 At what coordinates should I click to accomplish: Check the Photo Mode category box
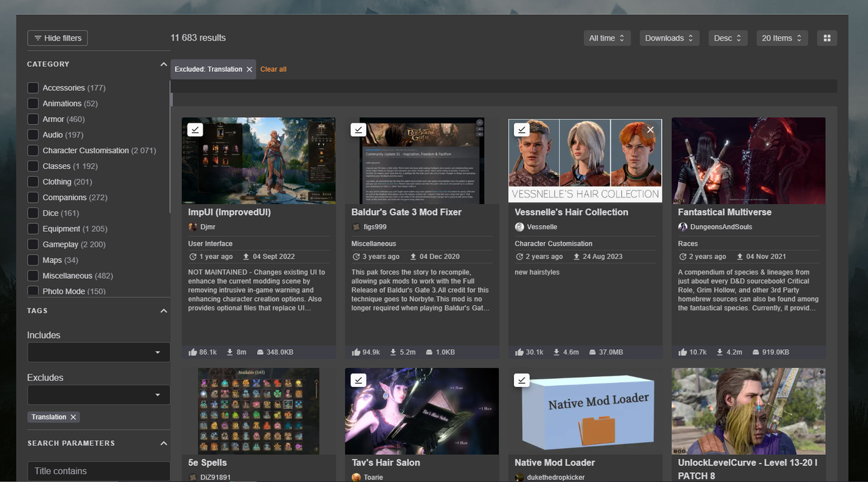click(x=33, y=291)
